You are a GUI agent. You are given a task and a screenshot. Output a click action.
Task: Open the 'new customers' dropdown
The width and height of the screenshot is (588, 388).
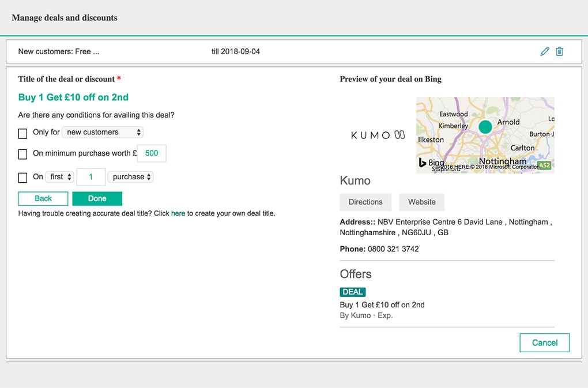[103, 132]
